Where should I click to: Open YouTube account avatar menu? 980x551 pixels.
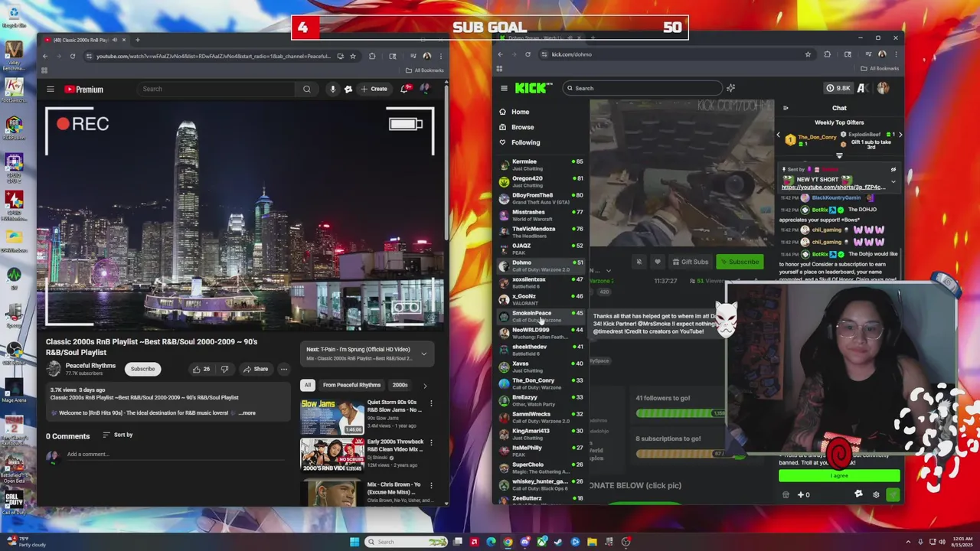point(425,89)
